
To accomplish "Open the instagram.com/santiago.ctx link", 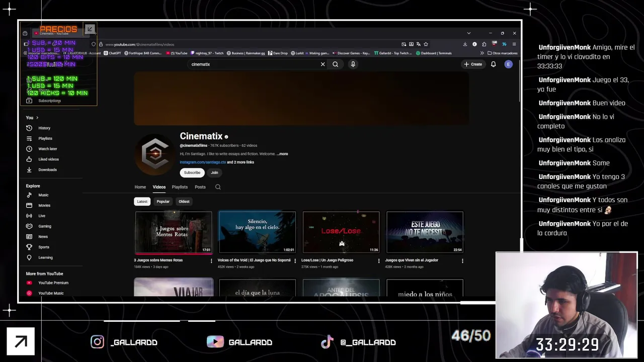I will 203,162.
